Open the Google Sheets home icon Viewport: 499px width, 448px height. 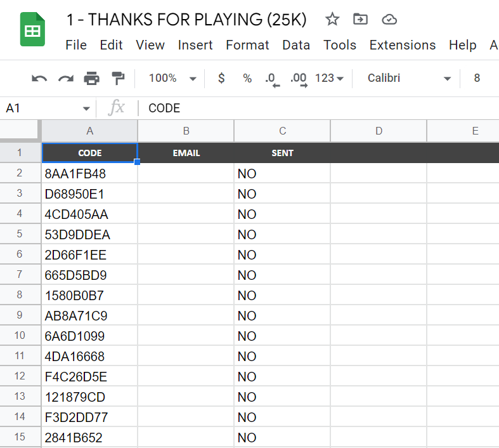click(32, 29)
